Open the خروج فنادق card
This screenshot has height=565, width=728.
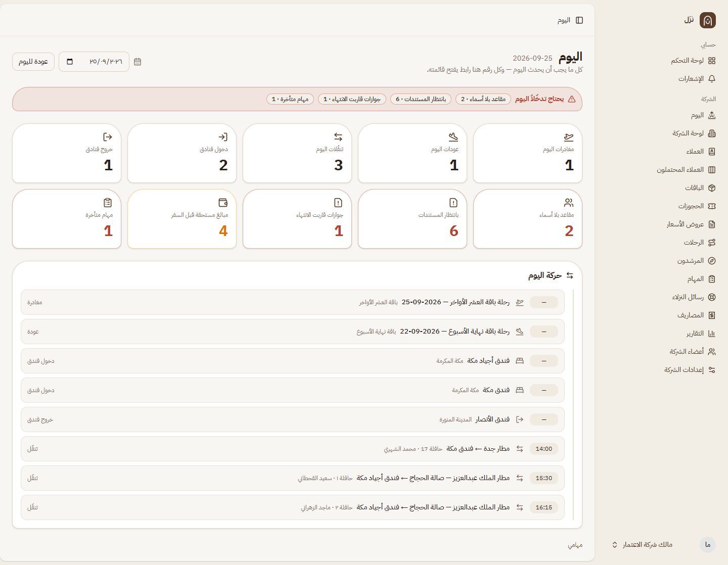click(67, 153)
